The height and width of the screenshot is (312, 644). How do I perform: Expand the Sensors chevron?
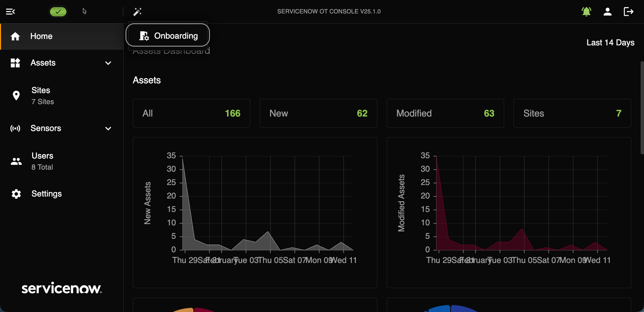pyautogui.click(x=108, y=129)
